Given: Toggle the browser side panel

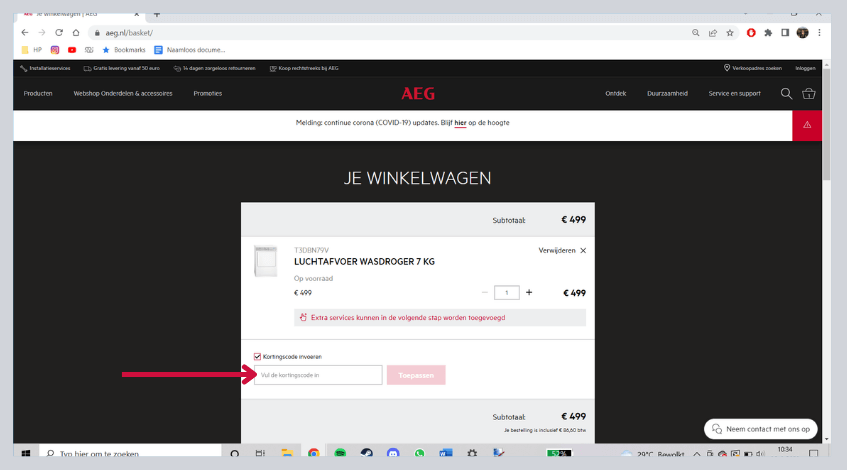Looking at the screenshot, I should pyautogui.click(x=785, y=33).
